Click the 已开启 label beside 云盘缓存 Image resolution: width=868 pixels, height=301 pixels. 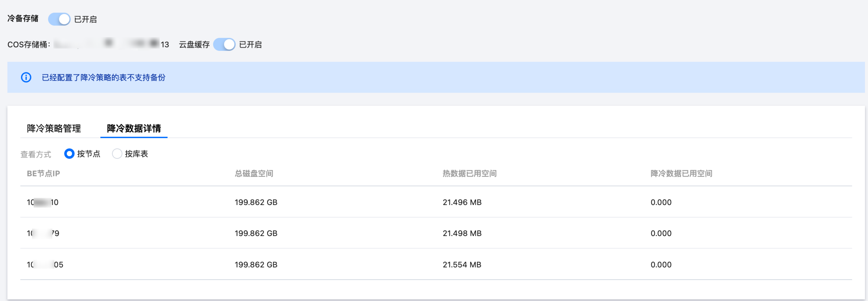pyautogui.click(x=250, y=45)
